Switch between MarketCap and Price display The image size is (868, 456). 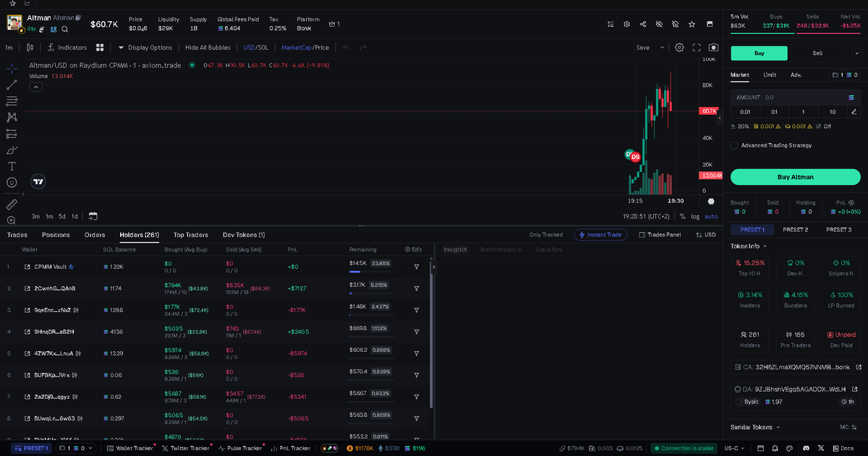(x=305, y=48)
